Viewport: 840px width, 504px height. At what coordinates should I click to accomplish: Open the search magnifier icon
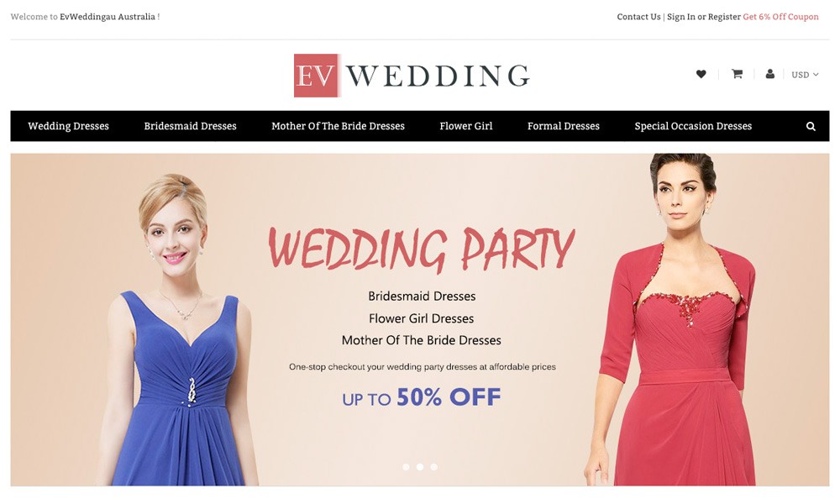(811, 126)
